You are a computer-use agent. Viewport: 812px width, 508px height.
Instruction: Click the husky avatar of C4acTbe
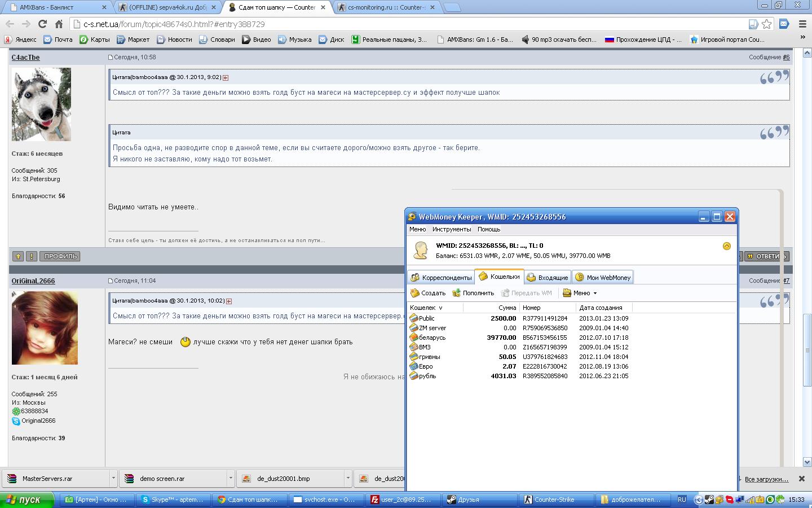point(41,104)
